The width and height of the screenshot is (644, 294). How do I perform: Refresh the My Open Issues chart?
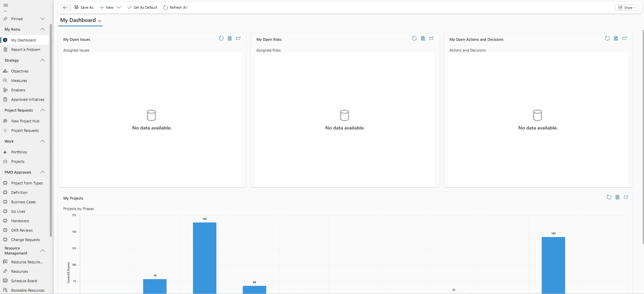[221, 38]
